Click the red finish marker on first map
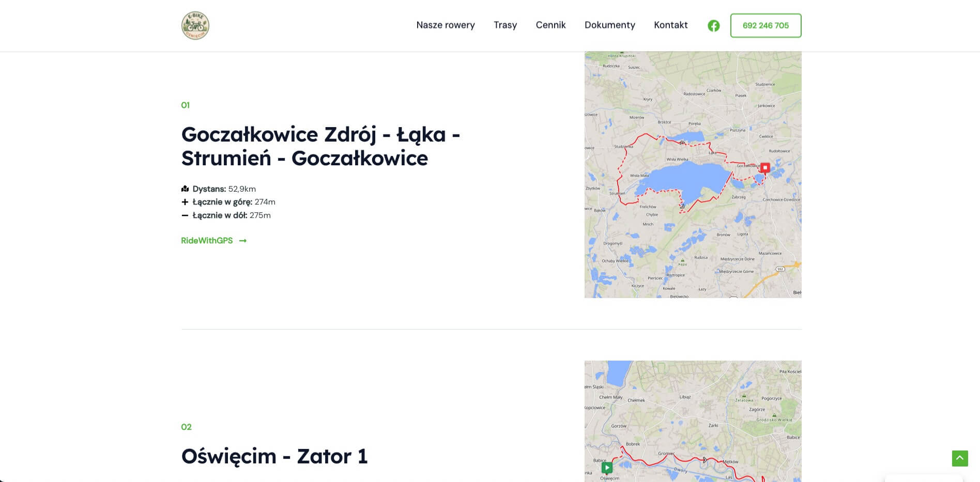 (x=765, y=167)
